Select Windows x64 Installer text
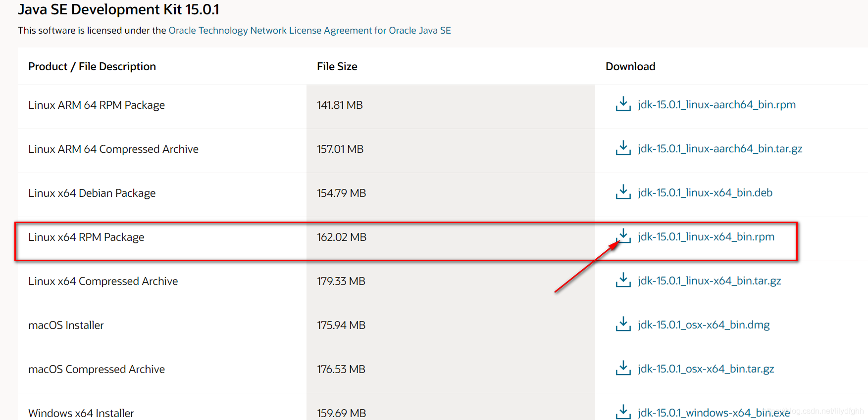Screen dimensions: 868x420 [x=81, y=413]
